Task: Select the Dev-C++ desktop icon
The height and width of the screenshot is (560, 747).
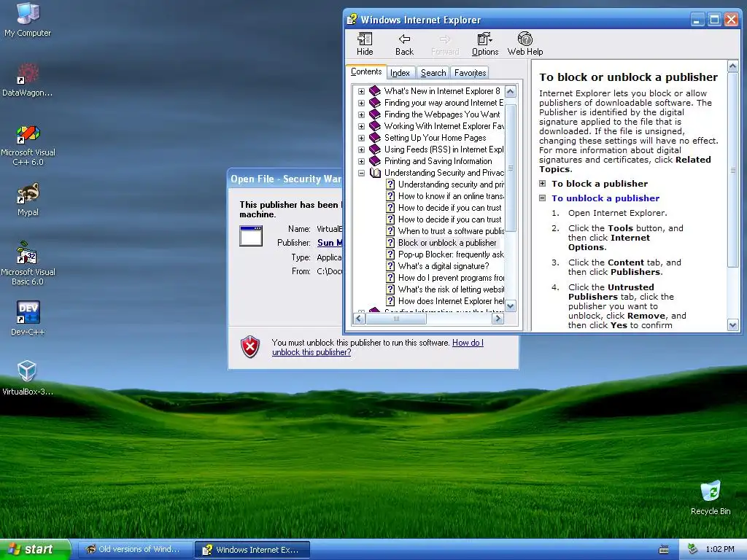Action: [x=28, y=318]
